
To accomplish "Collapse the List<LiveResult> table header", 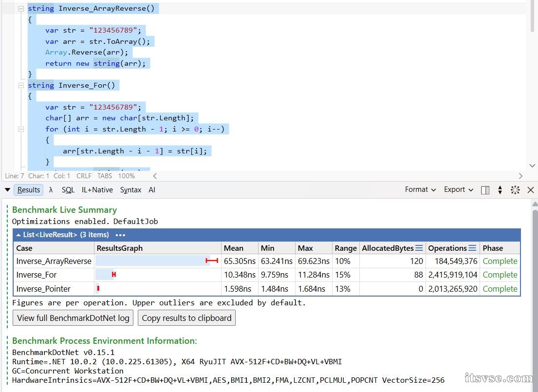I will click(19, 235).
